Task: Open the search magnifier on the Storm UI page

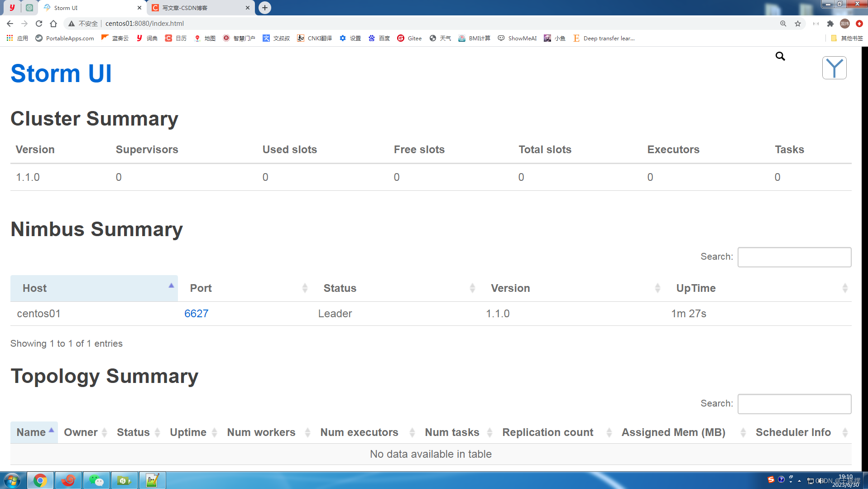Action: pyautogui.click(x=780, y=56)
